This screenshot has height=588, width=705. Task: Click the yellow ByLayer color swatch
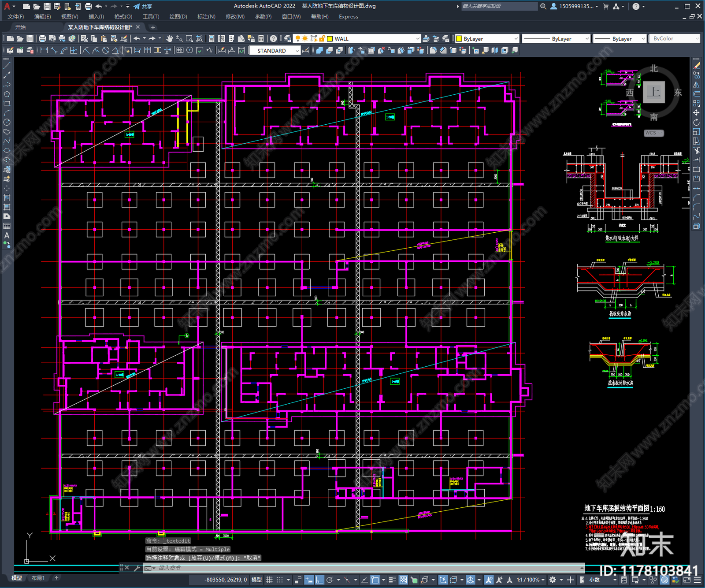[459, 39]
